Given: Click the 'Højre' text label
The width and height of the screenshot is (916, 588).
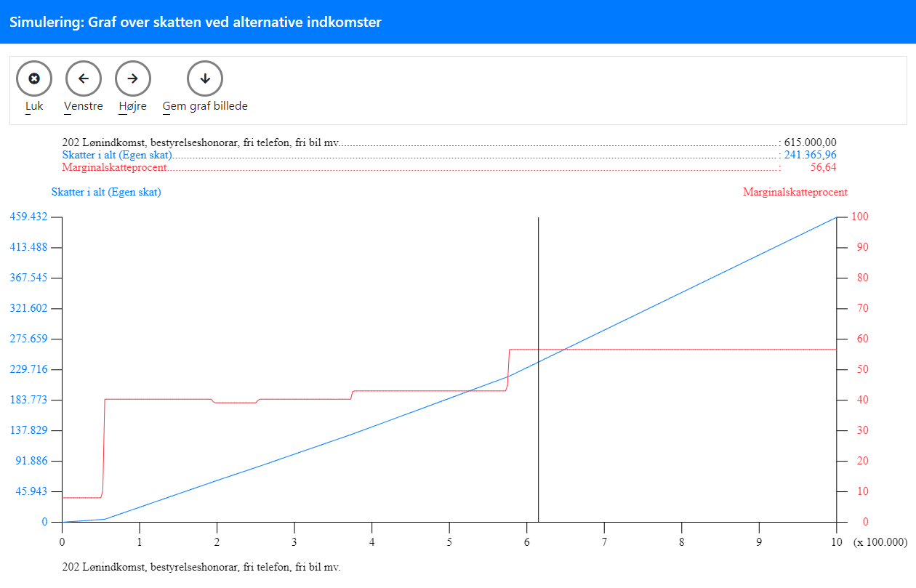Looking at the screenshot, I should 132,106.
